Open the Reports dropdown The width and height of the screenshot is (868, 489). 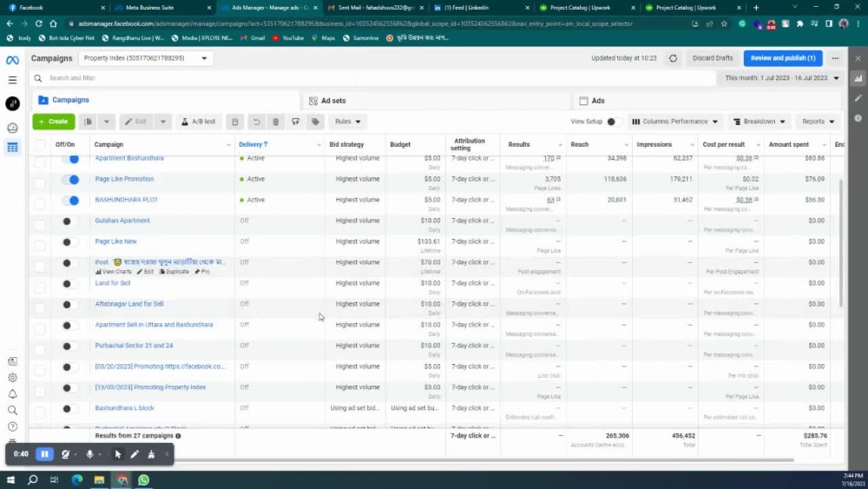[819, 122]
